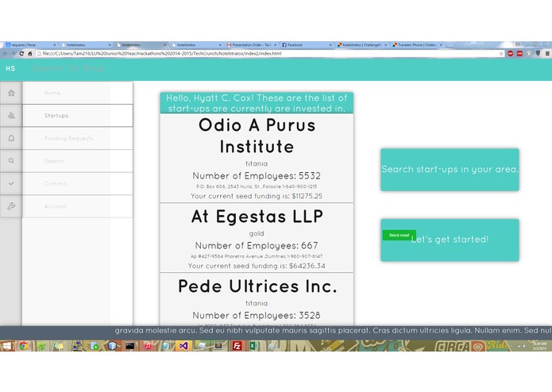Go back with the browser back arrow
Screen dimensions: 552x392
tap(5, 53)
